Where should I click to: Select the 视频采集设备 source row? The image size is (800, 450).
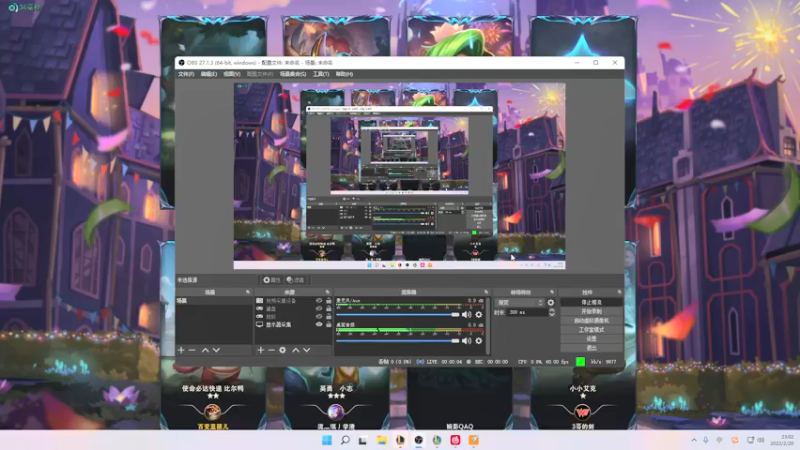pos(293,301)
